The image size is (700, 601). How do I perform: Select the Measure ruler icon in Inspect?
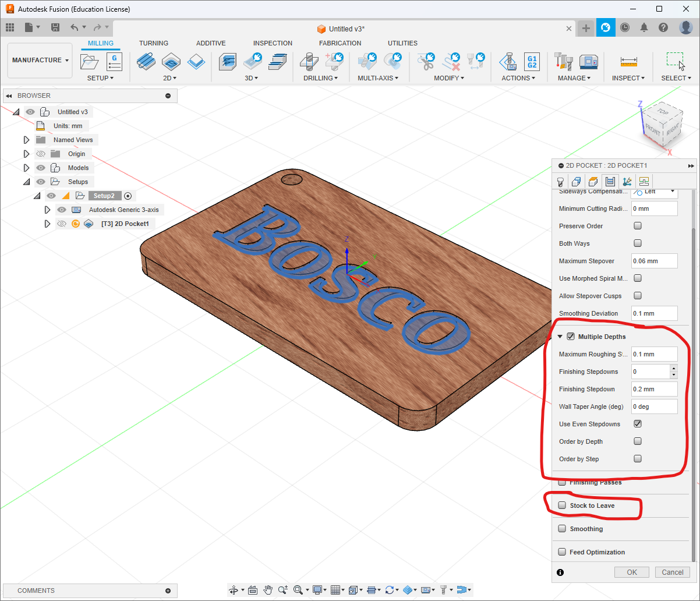tap(628, 61)
